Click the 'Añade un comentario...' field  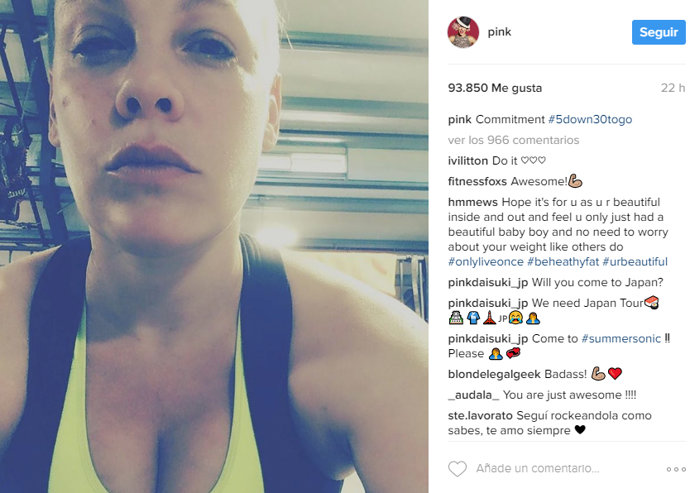[537, 468]
